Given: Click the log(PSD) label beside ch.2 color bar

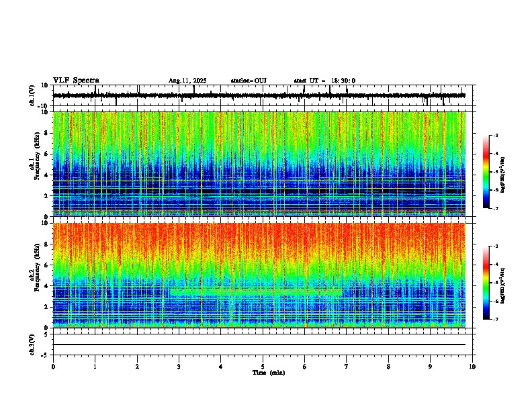Looking at the screenshot, I should (503, 285).
